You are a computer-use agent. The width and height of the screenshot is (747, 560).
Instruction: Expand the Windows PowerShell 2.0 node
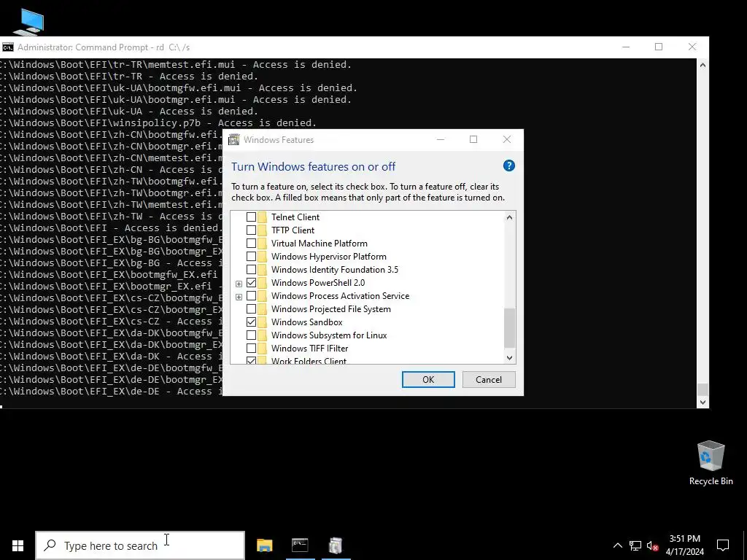(x=239, y=284)
